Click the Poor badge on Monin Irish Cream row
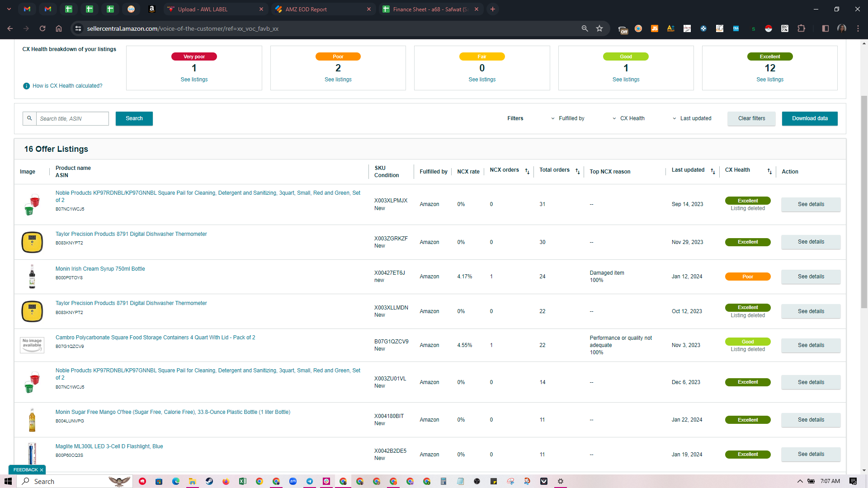The height and width of the screenshot is (488, 868). tap(748, 277)
